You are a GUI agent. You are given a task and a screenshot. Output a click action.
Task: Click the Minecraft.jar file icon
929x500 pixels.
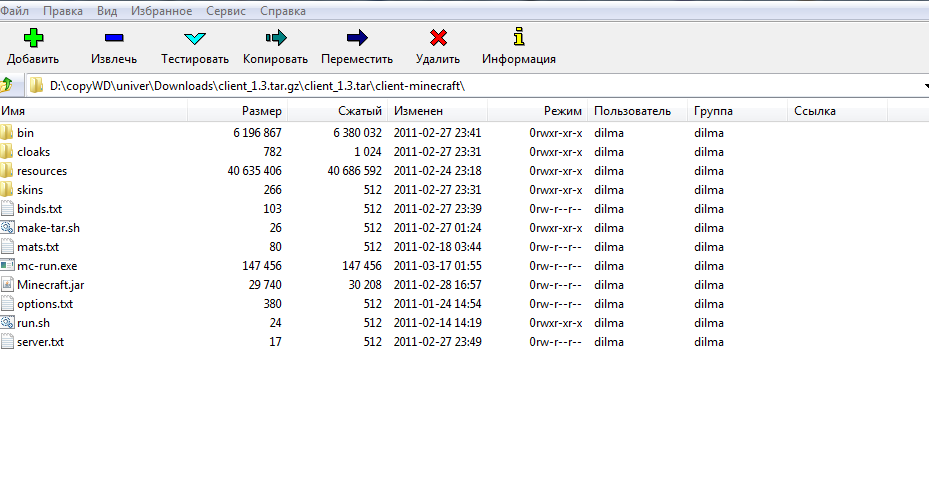7,284
